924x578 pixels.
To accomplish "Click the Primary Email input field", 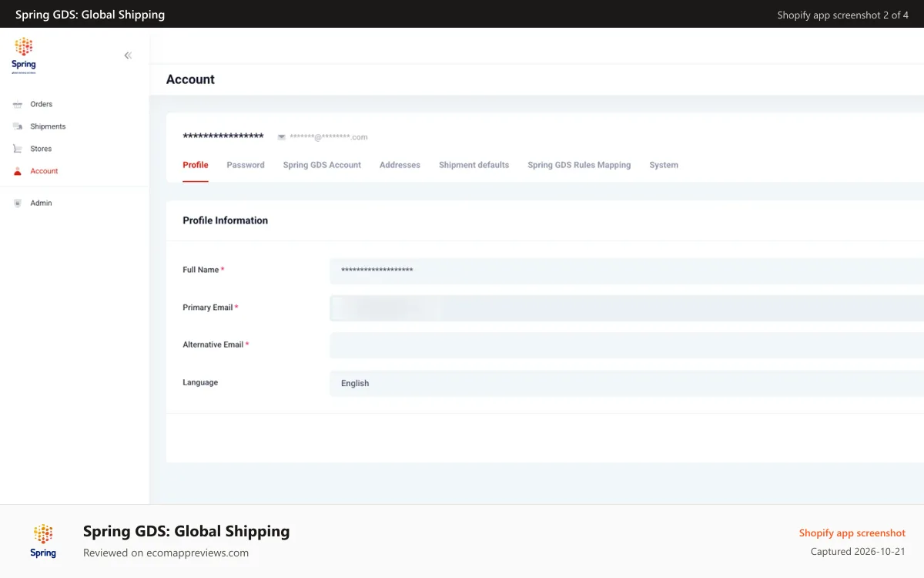I will pos(627,308).
